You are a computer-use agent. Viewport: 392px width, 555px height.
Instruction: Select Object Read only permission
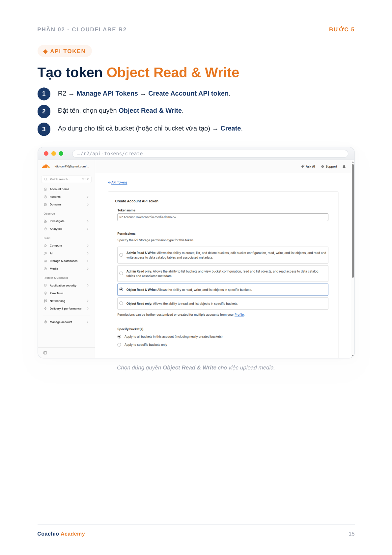tap(121, 304)
